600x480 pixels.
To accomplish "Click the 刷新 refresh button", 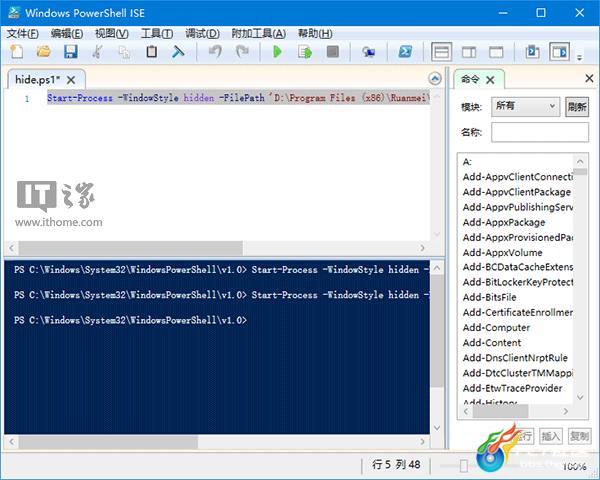I will point(577,106).
